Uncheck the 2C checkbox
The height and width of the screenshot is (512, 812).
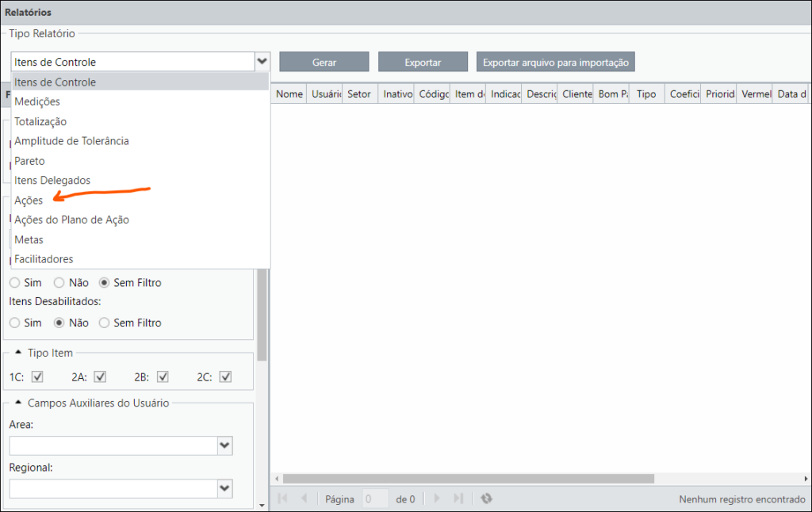coord(225,376)
